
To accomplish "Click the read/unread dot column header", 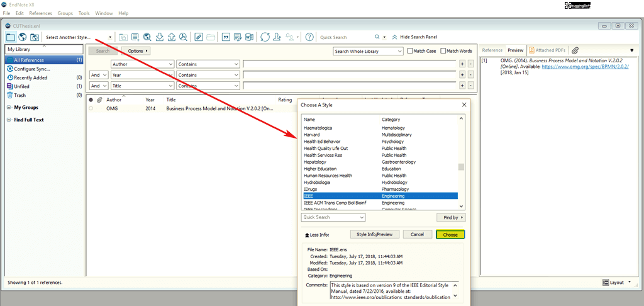I will pyautogui.click(x=91, y=99).
